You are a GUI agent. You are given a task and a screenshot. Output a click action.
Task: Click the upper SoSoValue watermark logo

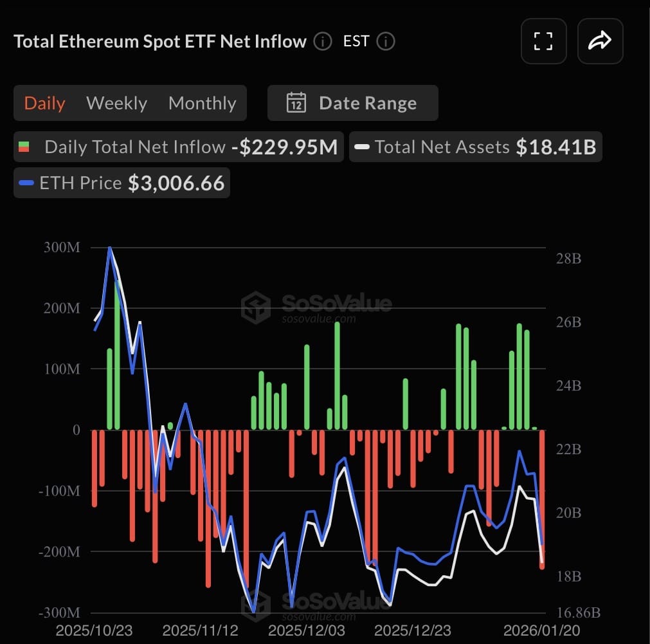click(x=255, y=307)
